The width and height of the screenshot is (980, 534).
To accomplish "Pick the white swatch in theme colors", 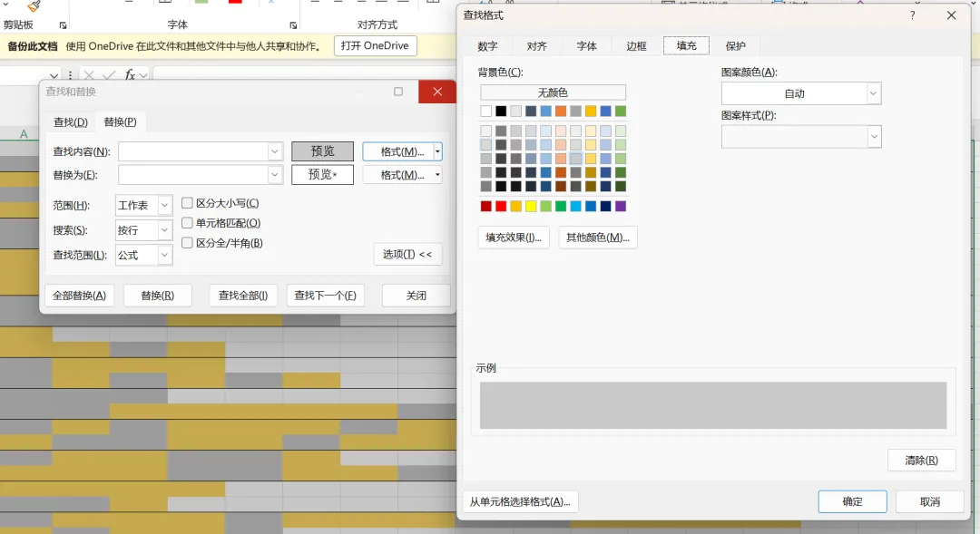I will pyautogui.click(x=485, y=112).
